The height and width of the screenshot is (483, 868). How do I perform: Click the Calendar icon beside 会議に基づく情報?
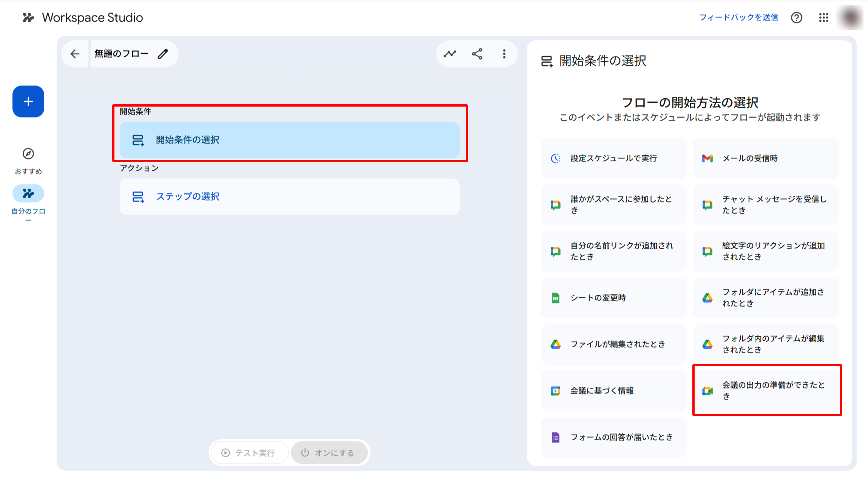[556, 391]
